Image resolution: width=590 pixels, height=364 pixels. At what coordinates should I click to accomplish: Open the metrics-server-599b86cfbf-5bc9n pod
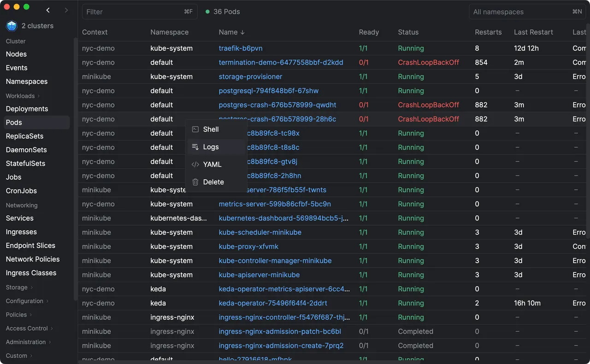275,204
